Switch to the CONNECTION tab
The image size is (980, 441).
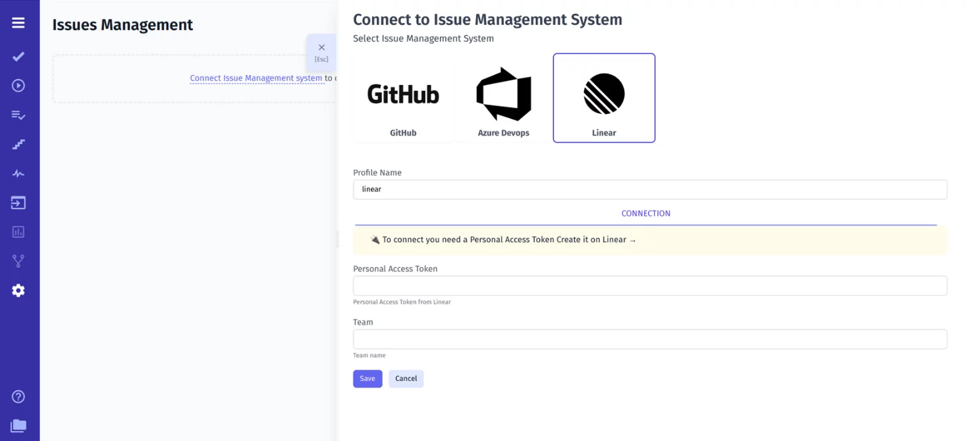click(645, 214)
